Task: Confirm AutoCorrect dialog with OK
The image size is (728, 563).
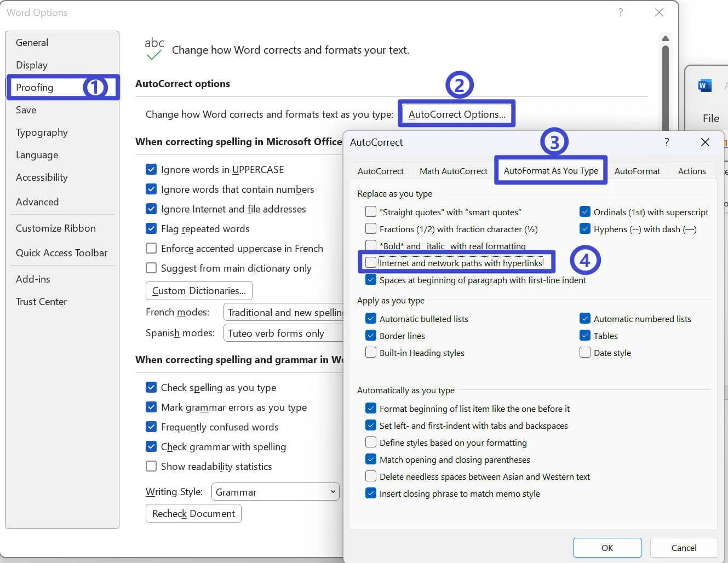Action: [607, 548]
